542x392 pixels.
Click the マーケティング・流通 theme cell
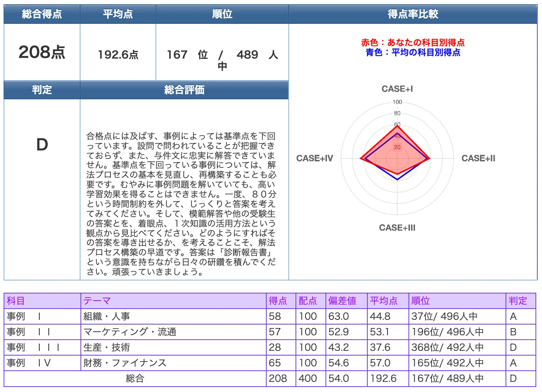point(174,332)
